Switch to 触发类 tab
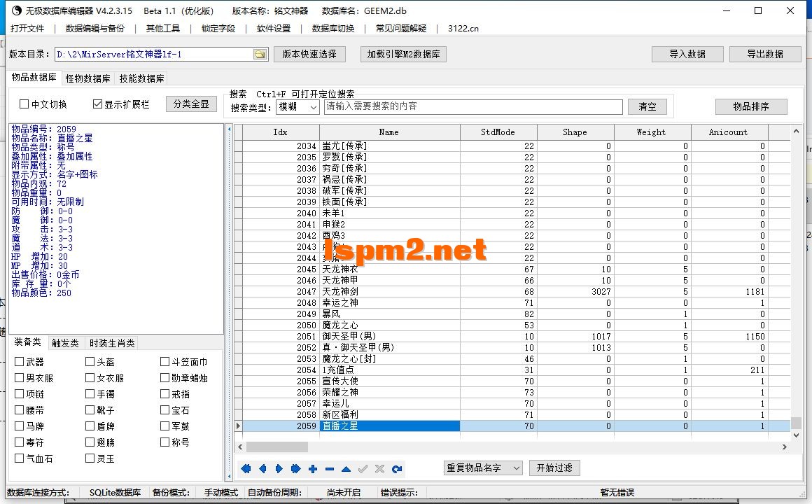 [x=65, y=343]
